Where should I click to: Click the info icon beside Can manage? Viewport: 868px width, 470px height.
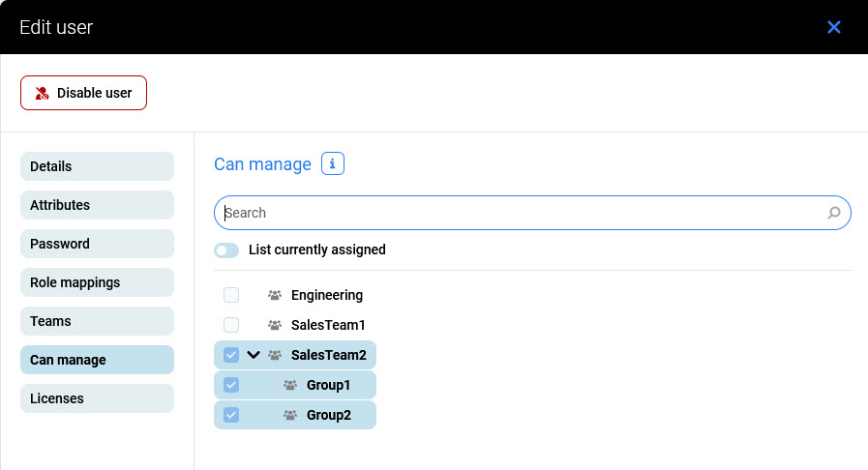pos(332,164)
